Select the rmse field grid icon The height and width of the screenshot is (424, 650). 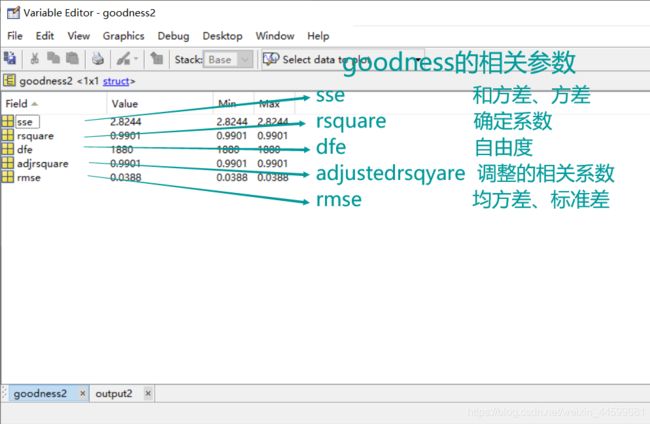pyautogui.click(x=7, y=177)
